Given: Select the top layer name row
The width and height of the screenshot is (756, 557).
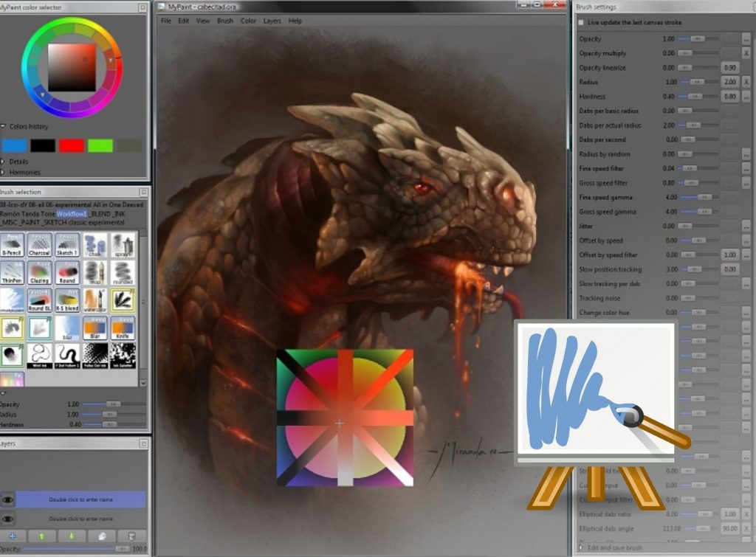Looking at the screenshot, I should click(80, 499).
